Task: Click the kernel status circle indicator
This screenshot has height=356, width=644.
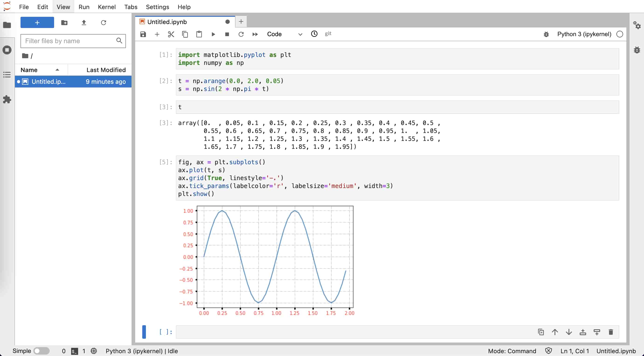Action: 620,34
